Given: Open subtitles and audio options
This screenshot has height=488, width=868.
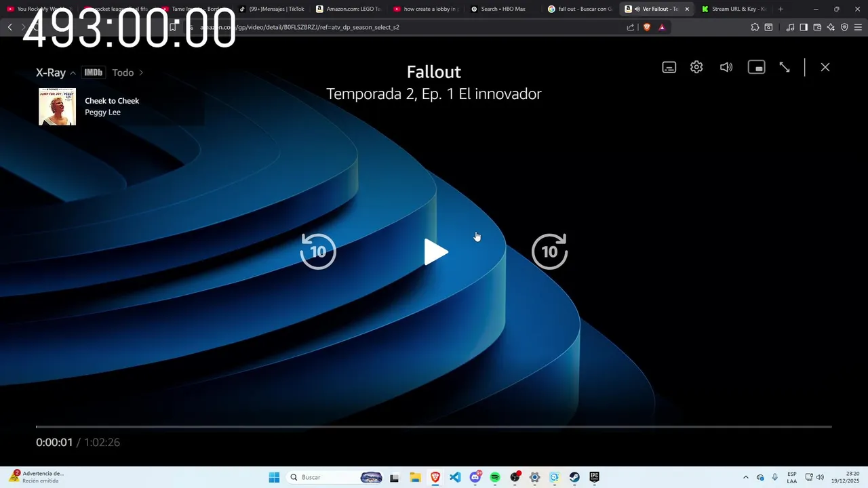Looking at the screenshot, I should (669, 67).
